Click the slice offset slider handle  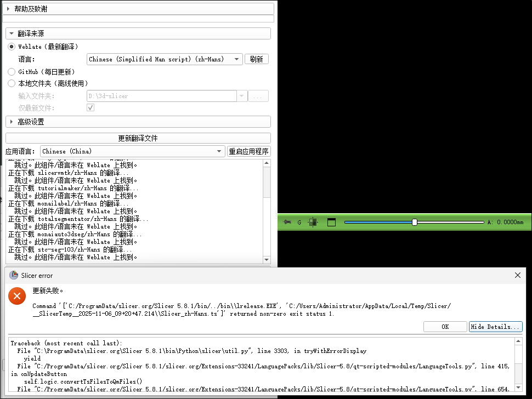tap(415, 222)
